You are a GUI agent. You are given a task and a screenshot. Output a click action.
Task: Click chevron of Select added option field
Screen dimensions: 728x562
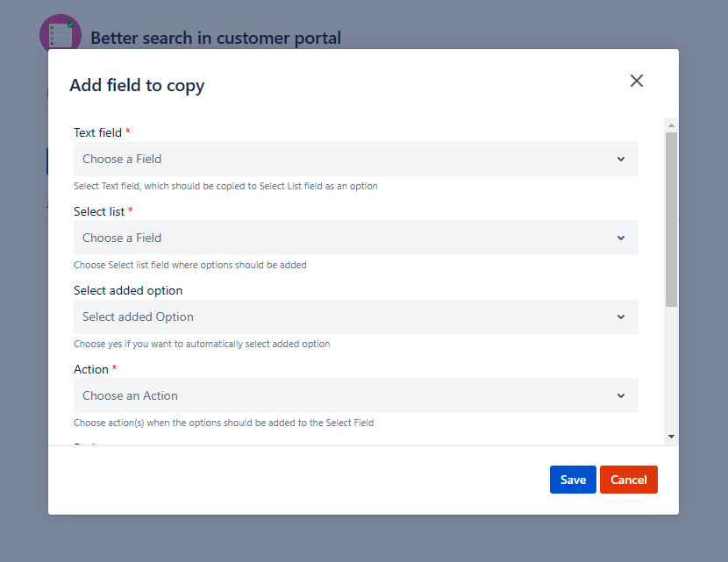pos(621,317)
